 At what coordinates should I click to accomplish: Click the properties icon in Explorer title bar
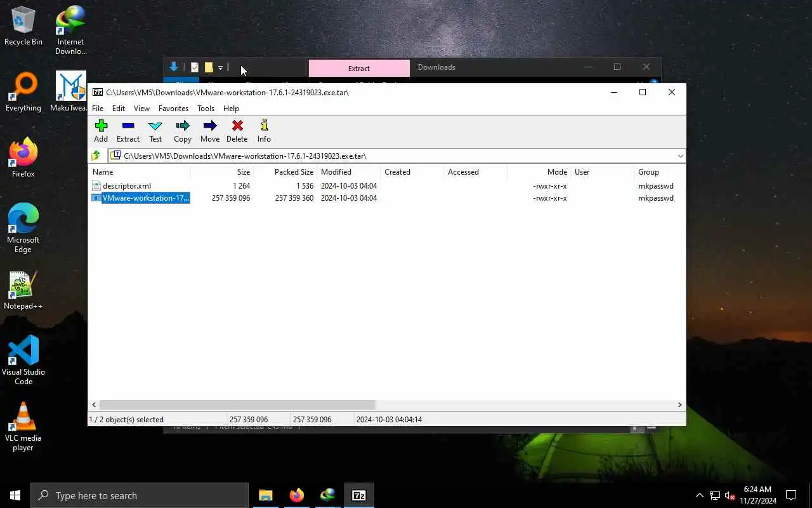click(x=195, y=67)
